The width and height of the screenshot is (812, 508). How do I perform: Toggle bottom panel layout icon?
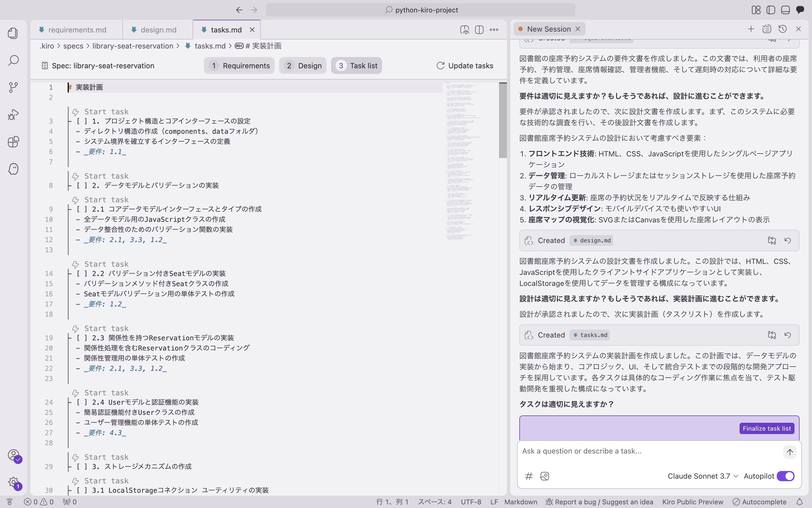785,10
